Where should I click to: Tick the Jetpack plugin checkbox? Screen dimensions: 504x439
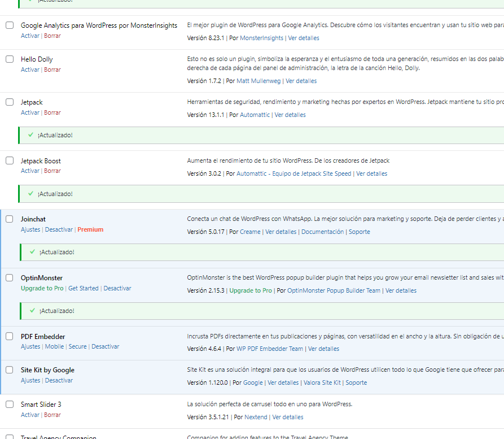pos(10,102)
